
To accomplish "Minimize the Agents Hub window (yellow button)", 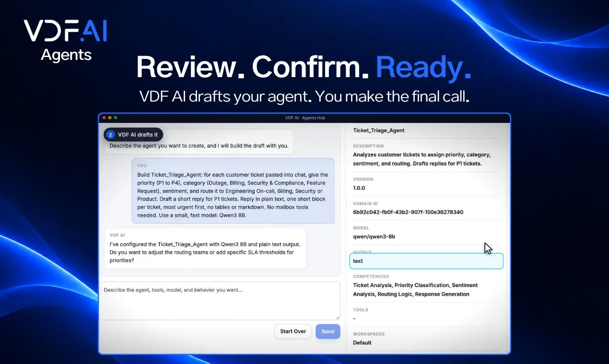I will click(x=109, y=118).
